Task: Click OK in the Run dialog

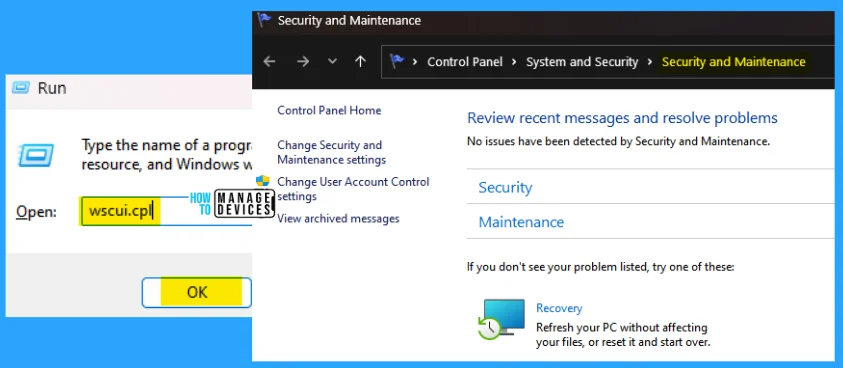Action: click(197, 292)
